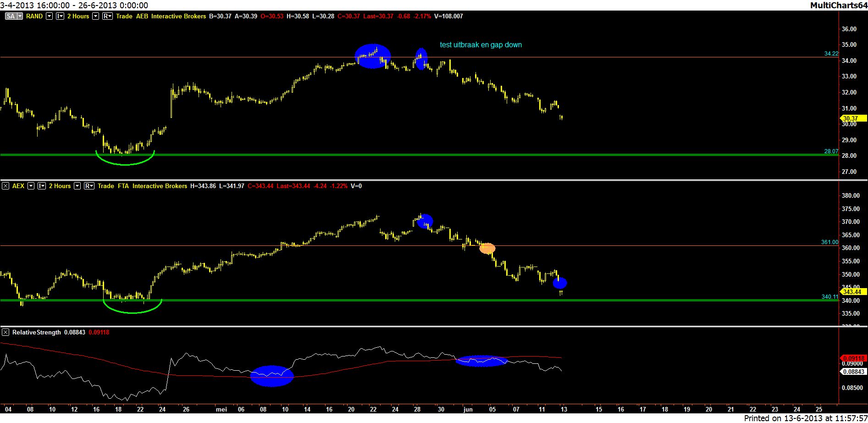
Task: Click the Interactive Brokers label in RAND chart
Action: (x=178, y=16)
